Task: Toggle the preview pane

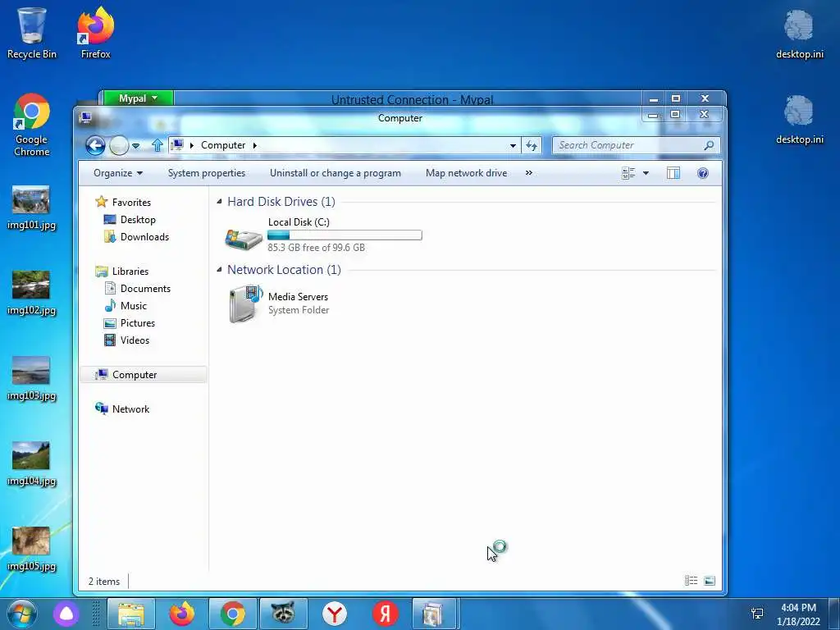Action: pyautogui.click(x=673, y=173)
